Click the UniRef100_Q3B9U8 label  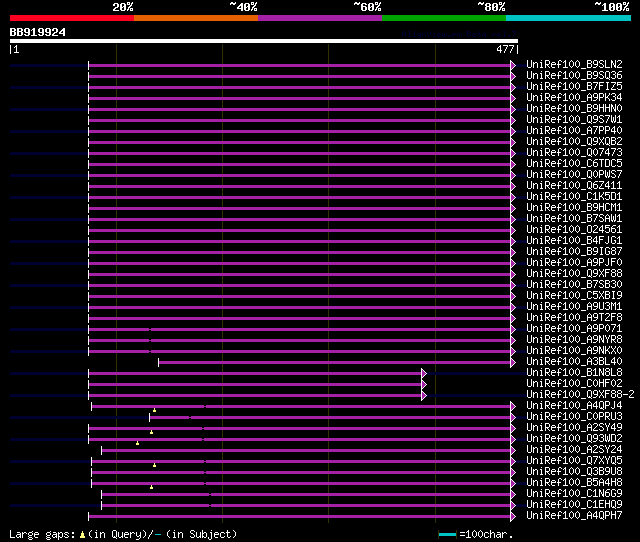pos(574,472)
